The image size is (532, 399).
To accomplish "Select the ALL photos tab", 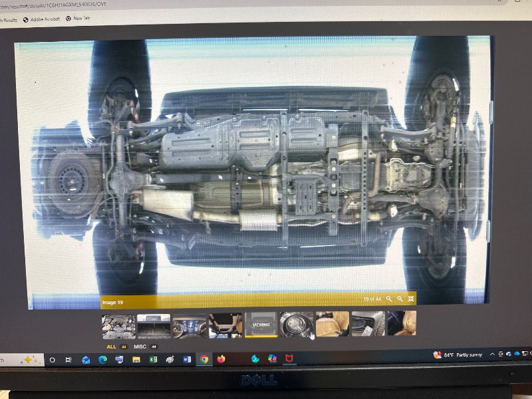I will pyautogui.click(x=111, y=346).
